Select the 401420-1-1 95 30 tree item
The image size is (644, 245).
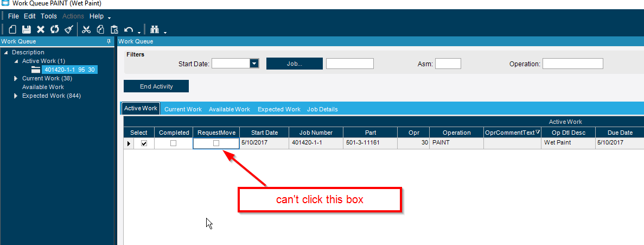point(69,70)
